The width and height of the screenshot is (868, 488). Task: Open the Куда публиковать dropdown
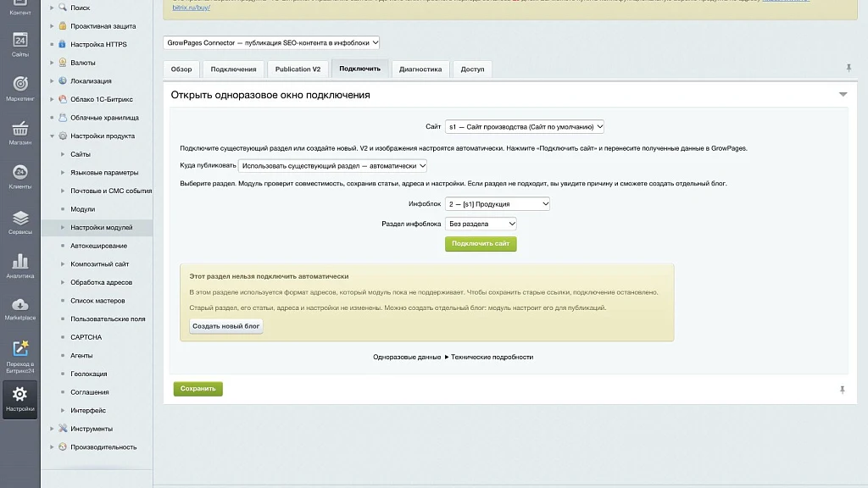point(332,165)
